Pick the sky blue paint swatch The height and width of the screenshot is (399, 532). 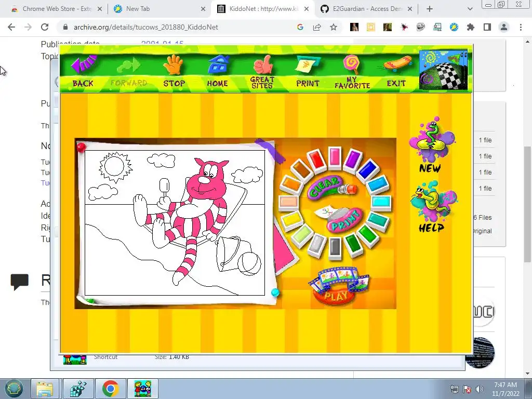pyautogui.click(x=378, y=185)
